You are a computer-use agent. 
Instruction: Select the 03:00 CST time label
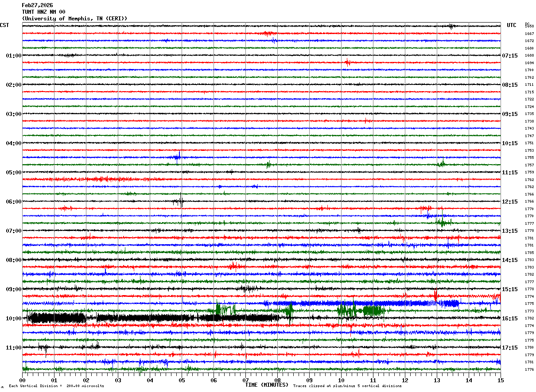(14, 114)
